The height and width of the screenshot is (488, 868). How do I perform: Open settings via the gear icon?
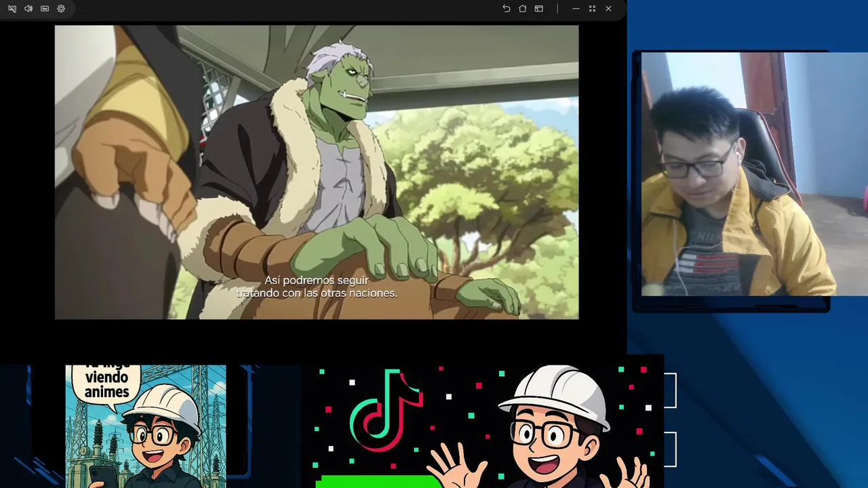pos(61,9)
